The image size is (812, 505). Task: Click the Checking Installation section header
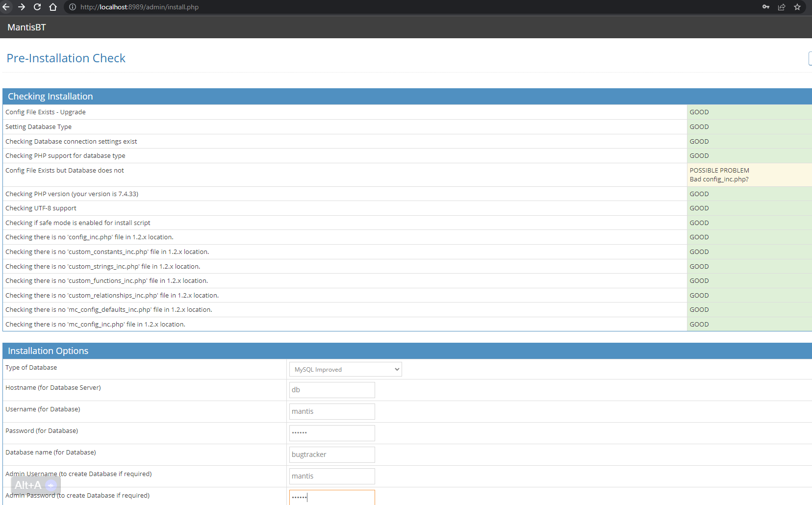[407, 97]
